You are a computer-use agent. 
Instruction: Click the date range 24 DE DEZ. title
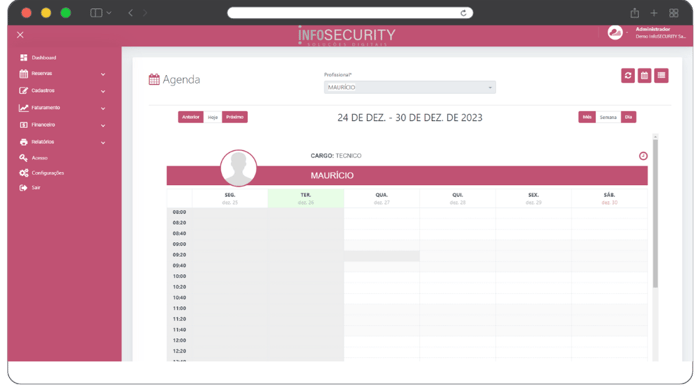pos(410,118)
